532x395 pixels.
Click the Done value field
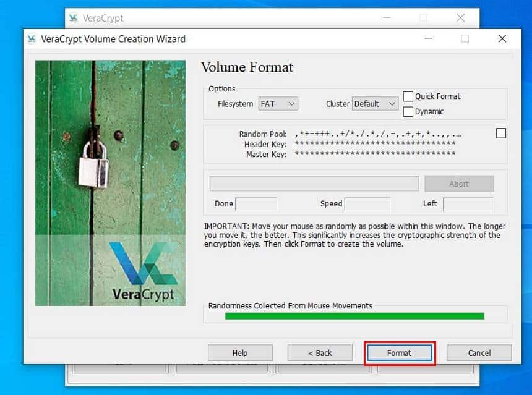click(x=256, y=204)
